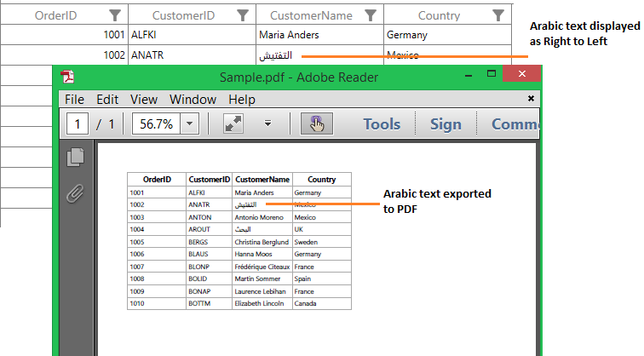Open filter icon on CustomerName column header
The image size is (644, 356).
[371, 15]
